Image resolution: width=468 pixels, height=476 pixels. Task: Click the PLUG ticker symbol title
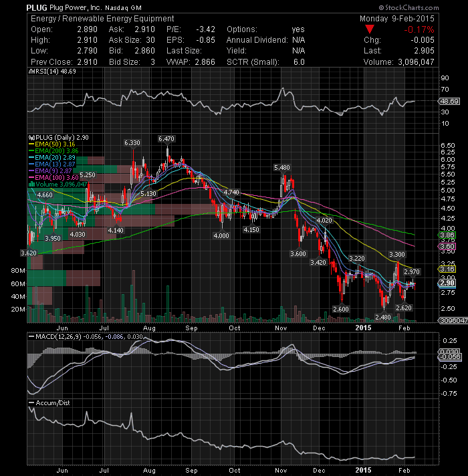pyautogui.click(x=37, y=7)
